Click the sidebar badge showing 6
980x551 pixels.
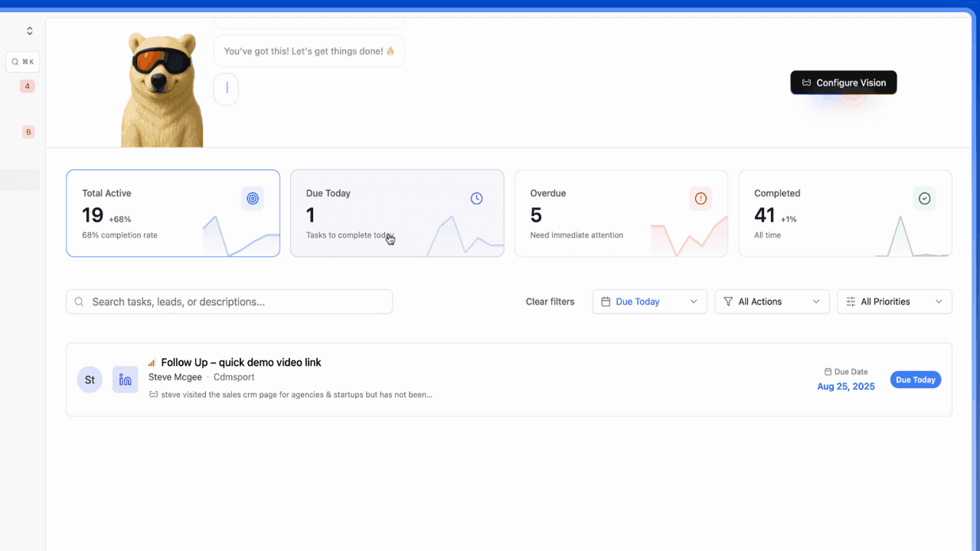click(x=28, y=132)
